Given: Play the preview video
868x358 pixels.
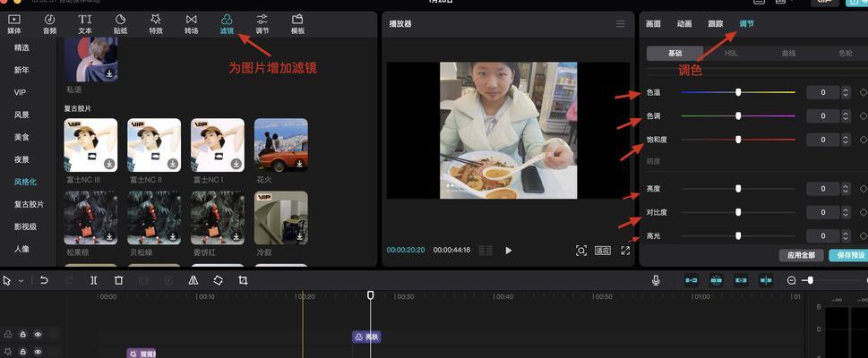Looking at the screenshot, I should point(508,251).
